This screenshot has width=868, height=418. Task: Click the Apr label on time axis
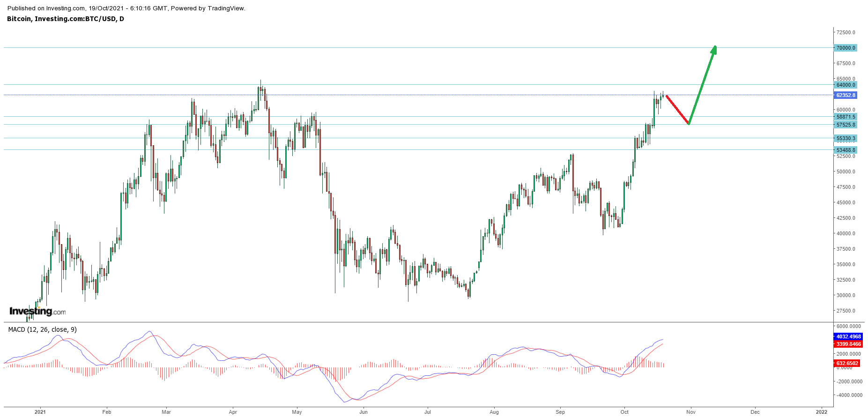tap(233, 412)
